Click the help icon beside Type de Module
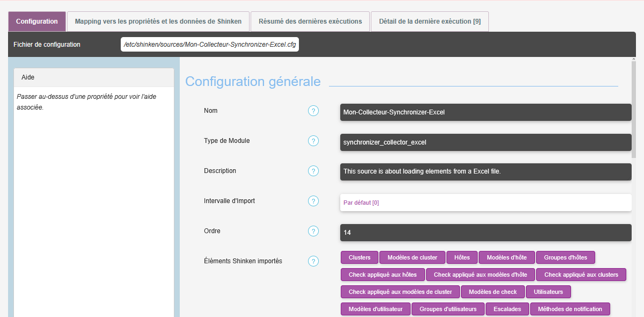Viewport: 644px width, 317px height. [313, 141]
